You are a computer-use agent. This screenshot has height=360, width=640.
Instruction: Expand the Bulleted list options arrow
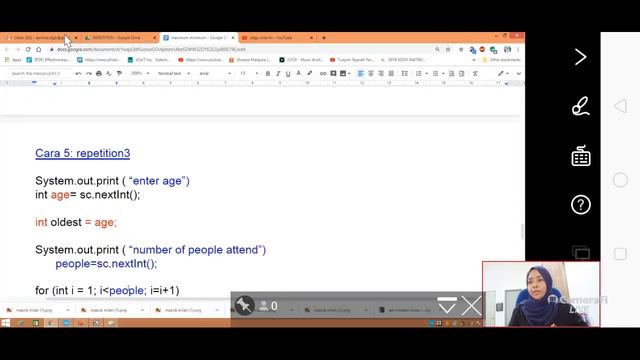(443, 73)
